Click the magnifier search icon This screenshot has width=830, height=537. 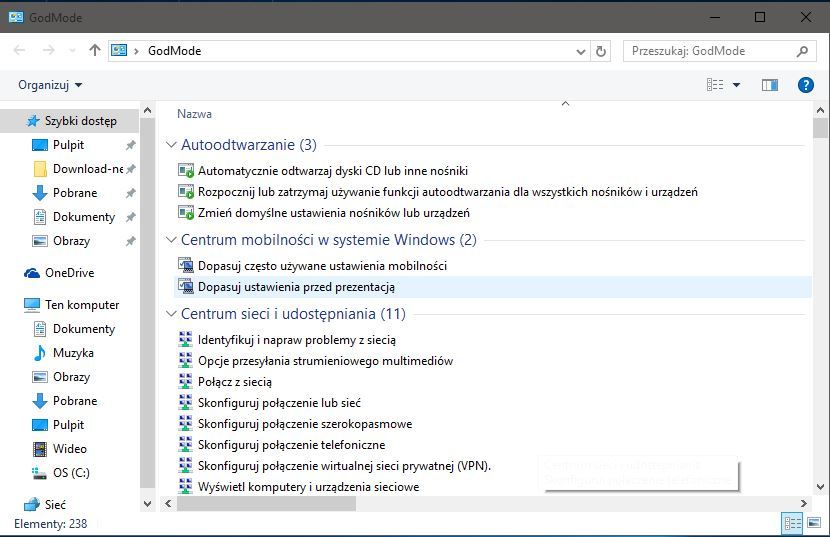click(802, 51)
